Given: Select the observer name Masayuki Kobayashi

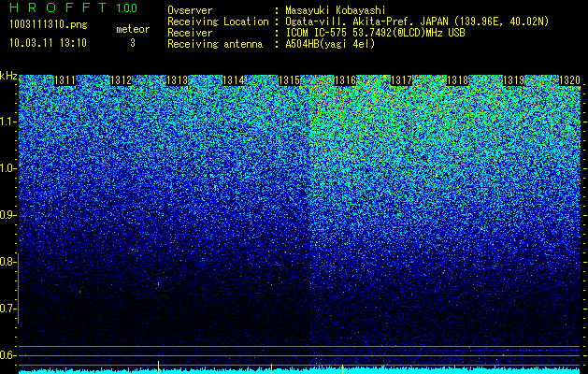Looking at the screenshot, I should pos(336,10).
